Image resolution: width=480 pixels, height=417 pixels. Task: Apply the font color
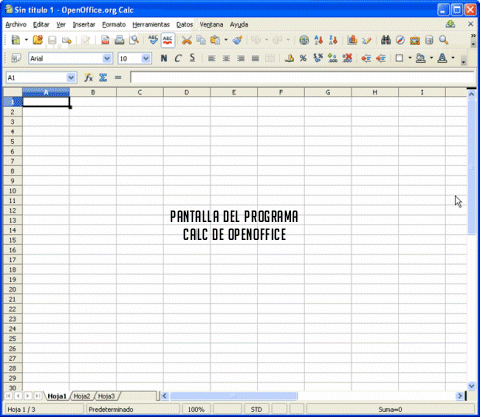(x=442, y=59)
